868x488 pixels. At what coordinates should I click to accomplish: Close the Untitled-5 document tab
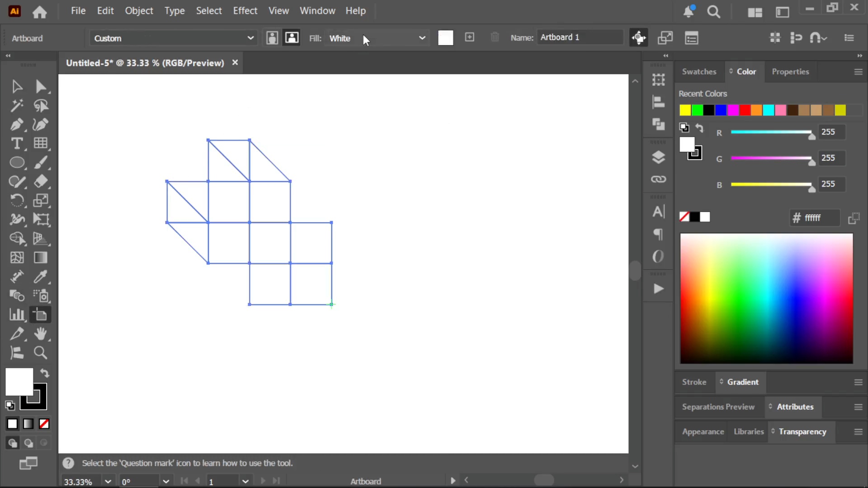(235, 62)
